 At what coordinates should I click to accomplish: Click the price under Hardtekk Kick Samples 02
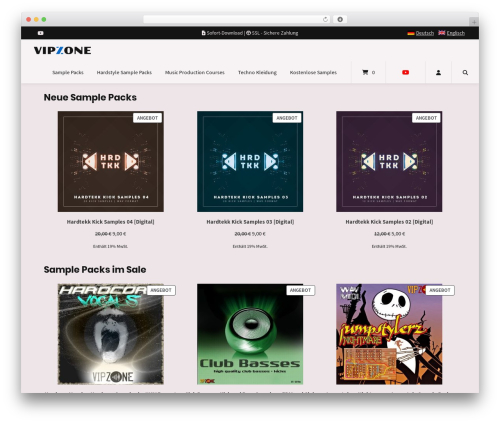coord(389,234)
